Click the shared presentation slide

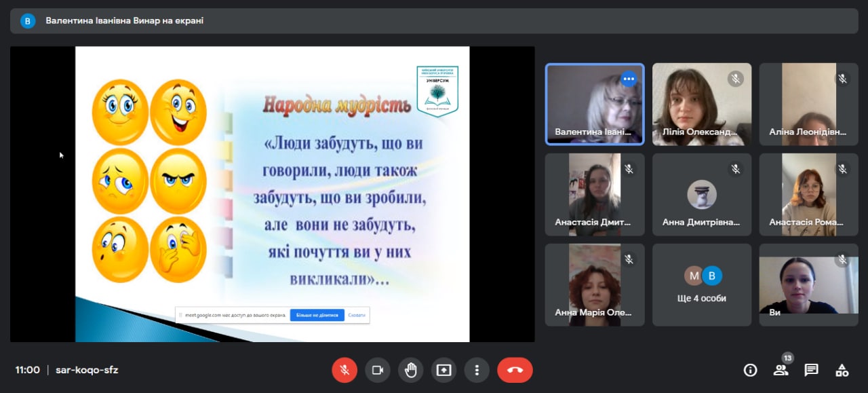[272, 193]
